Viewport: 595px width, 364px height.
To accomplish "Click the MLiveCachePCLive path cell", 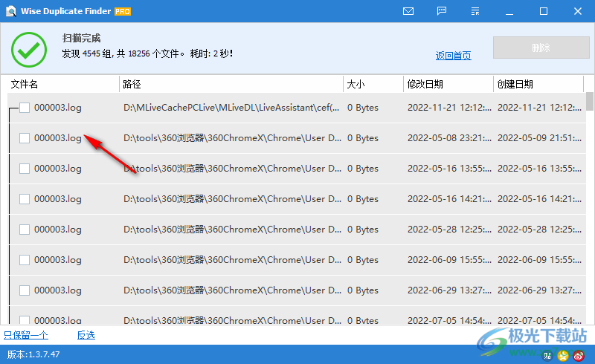I will tap(231, 108).
